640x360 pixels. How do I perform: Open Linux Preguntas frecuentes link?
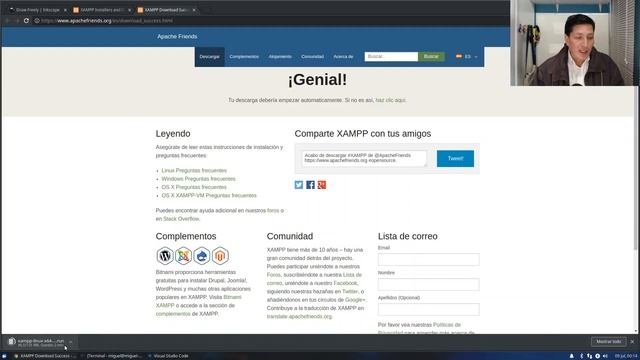[194, 171]
